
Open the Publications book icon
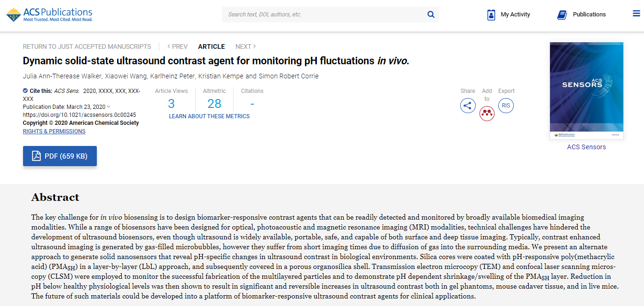[562, 15]
